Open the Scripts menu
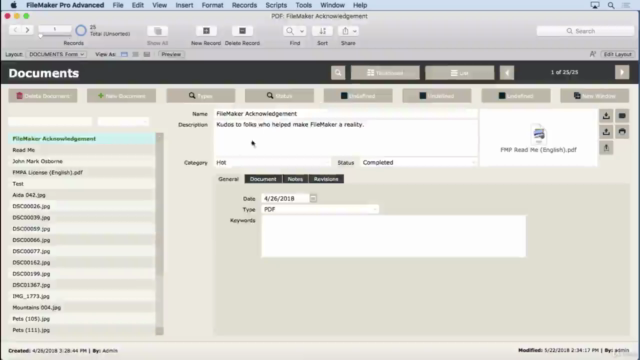Image resolution: width=640 pixels, height=360 pixels. tap(276, 5)
